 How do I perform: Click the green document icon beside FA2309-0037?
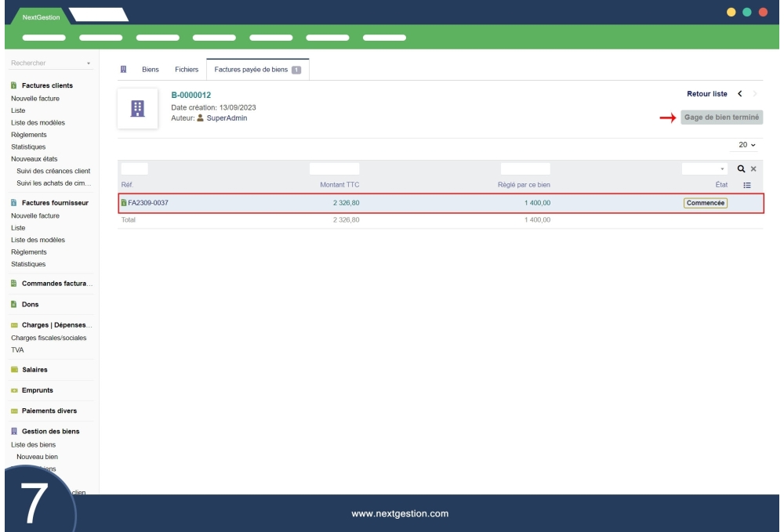(x=125, y=202)
